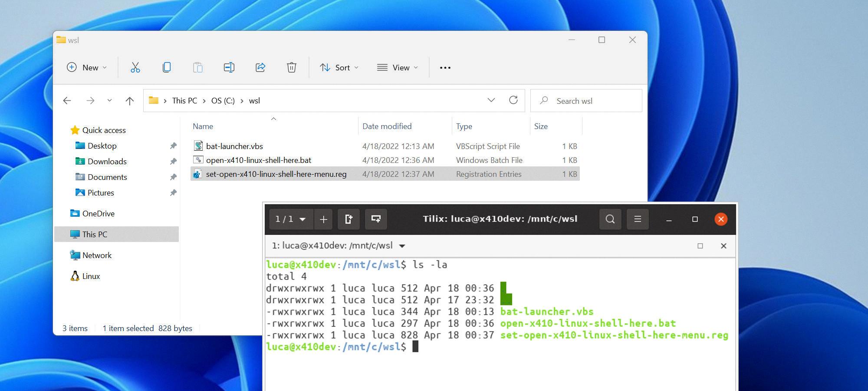Open the View layout dropdown
868x391 pixels.
(x=398, y=67)
